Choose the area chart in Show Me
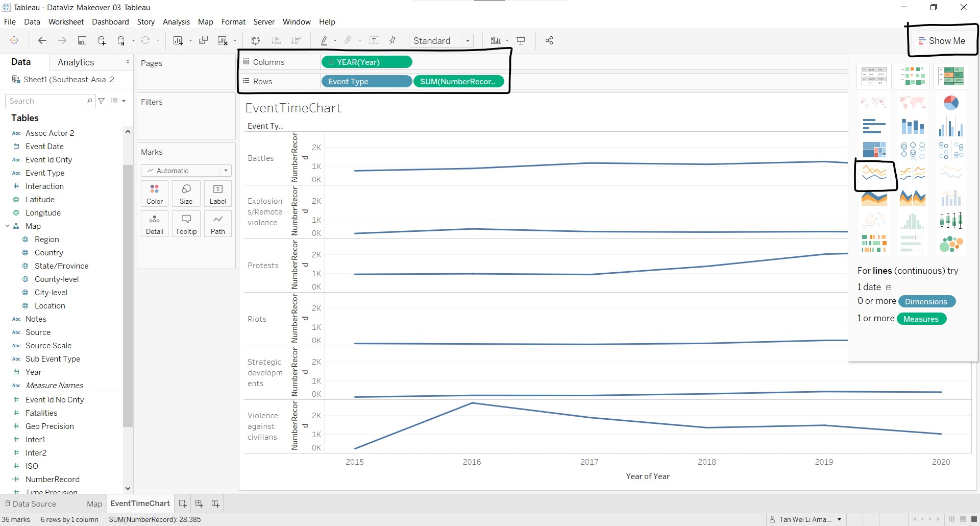The width and height of the screenshot is (980, 526). [x=874, y=198]
